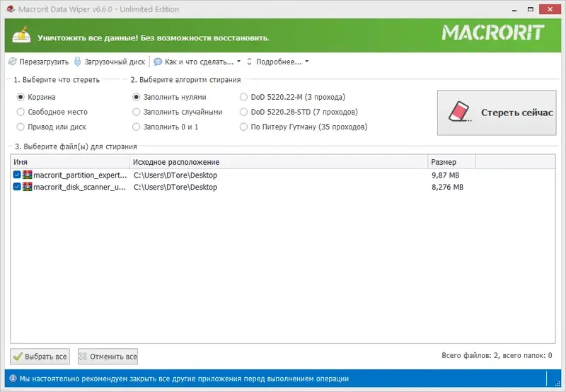Click the cross icon on Отменить все
Screen dimensions: 566x392
83,357
